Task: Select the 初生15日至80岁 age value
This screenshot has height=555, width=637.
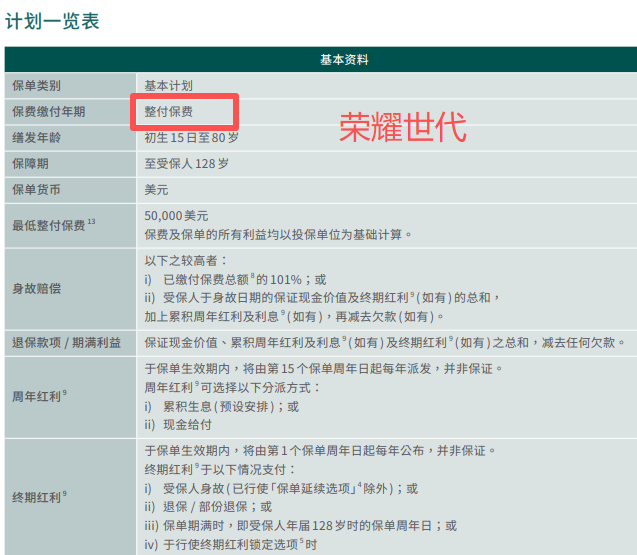Action: tap(192, 137)
